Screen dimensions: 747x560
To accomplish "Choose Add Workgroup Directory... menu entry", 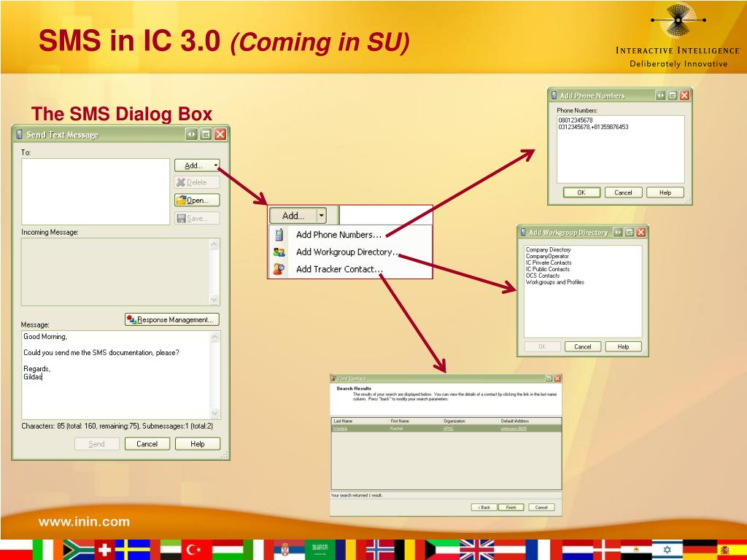I will pos(347,252).
